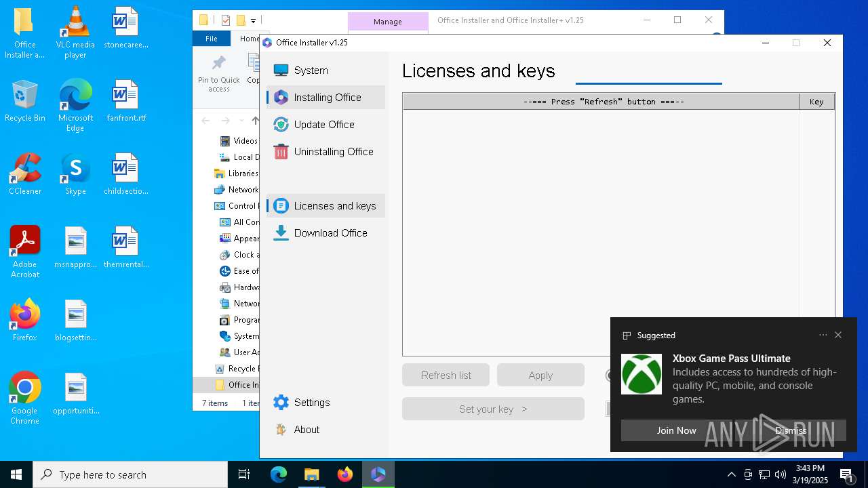
Task: Expand Customize Quick Access Toolbar dropdown
Action: [x=253, y=21]
